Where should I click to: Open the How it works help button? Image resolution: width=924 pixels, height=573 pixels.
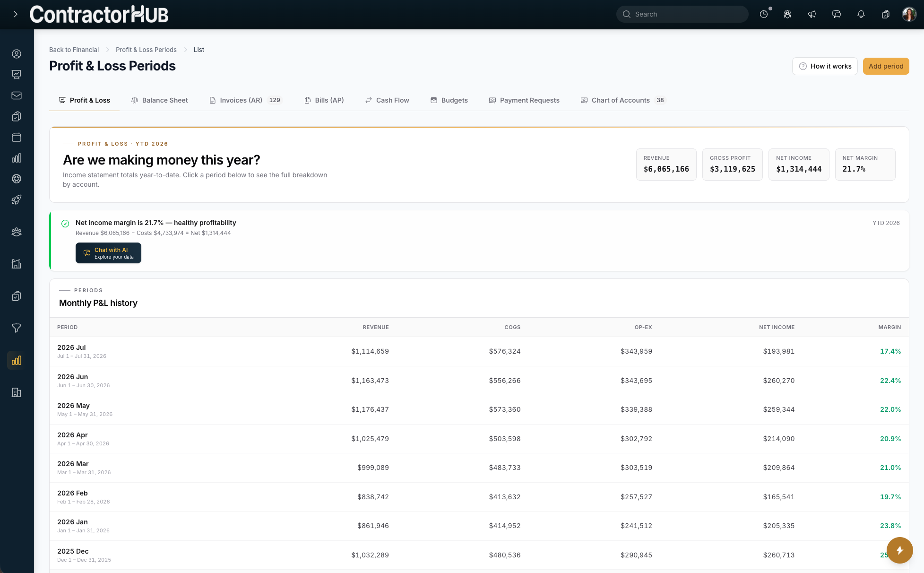point(825,66)
